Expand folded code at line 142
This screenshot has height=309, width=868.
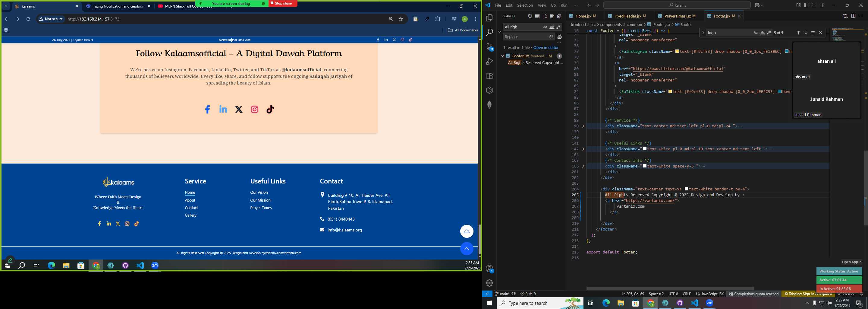583,149
